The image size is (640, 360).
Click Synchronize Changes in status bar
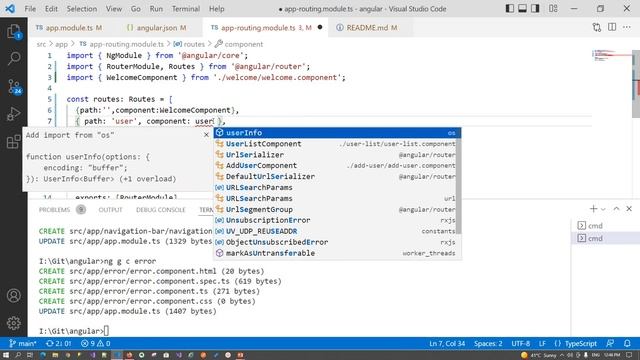coord(59,343)
